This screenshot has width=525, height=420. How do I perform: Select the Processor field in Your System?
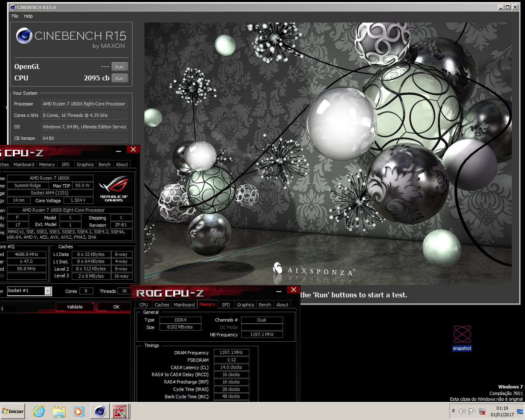pos(84,104)
